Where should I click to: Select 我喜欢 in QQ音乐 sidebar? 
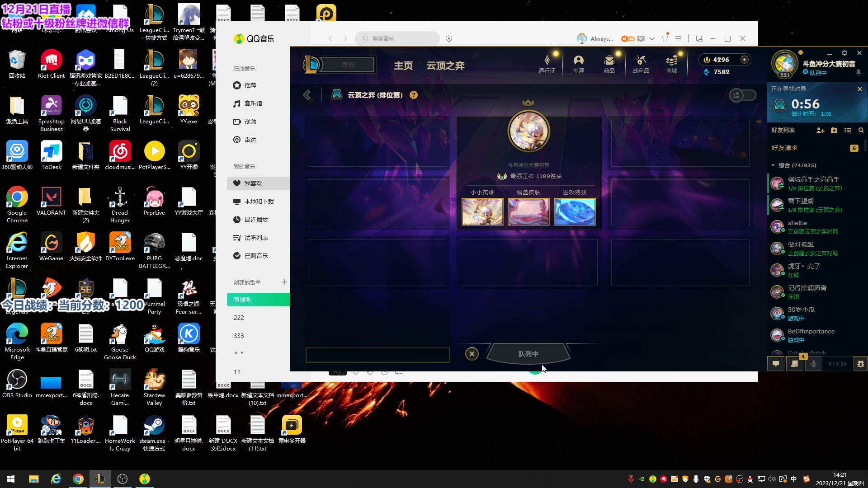click(x=253, y=183)
